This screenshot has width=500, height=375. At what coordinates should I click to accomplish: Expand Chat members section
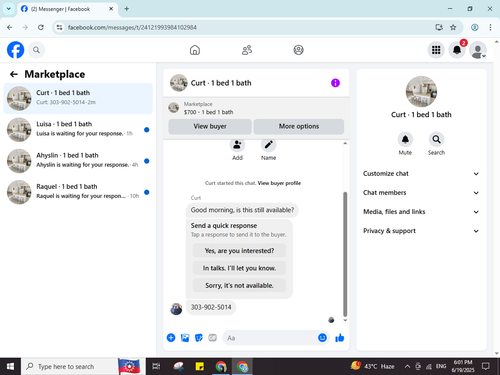(x=421, y=193)
